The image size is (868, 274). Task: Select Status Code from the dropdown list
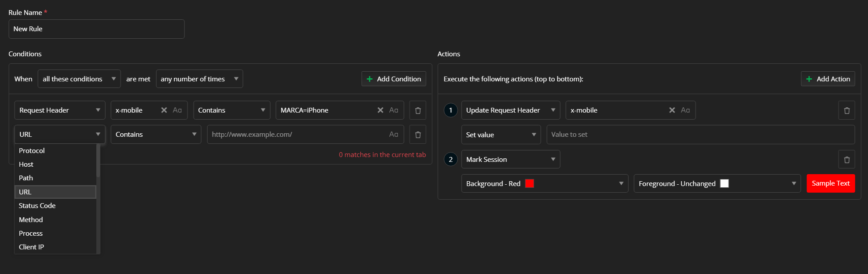point(37,206)
